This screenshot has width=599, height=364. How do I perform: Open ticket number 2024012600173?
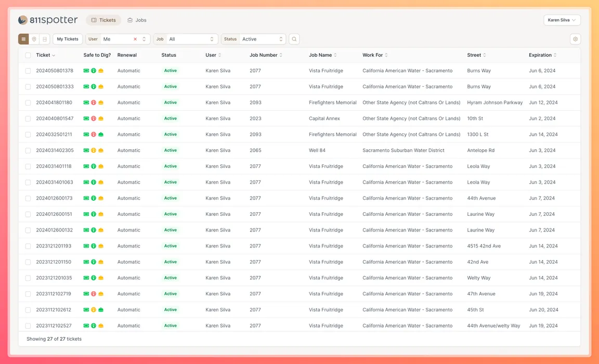[54, 198]
